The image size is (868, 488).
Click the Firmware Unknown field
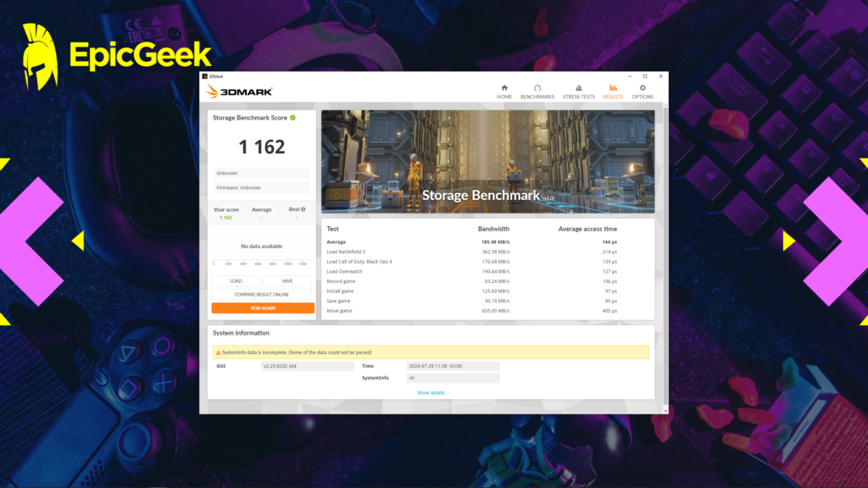point(260,187)
